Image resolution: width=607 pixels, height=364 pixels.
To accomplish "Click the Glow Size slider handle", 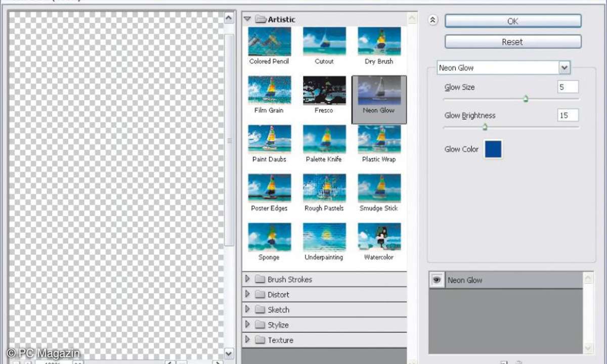I will pos(526,99).
